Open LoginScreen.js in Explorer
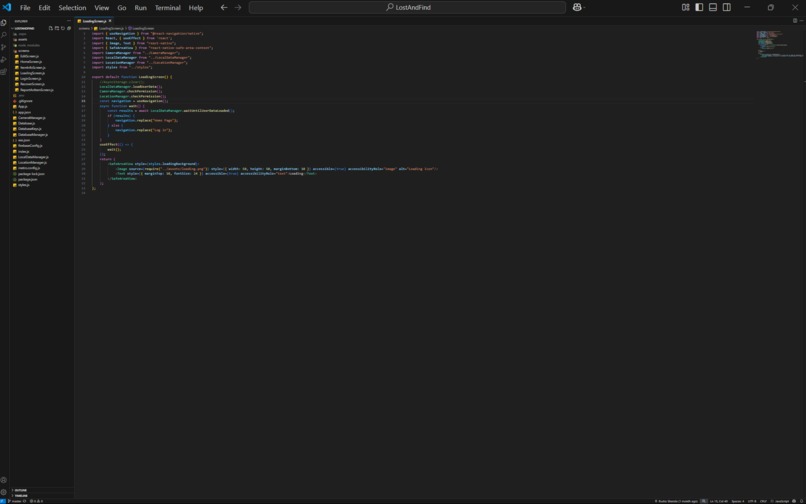Screen dimensions: 806x504 click(31, 79)
